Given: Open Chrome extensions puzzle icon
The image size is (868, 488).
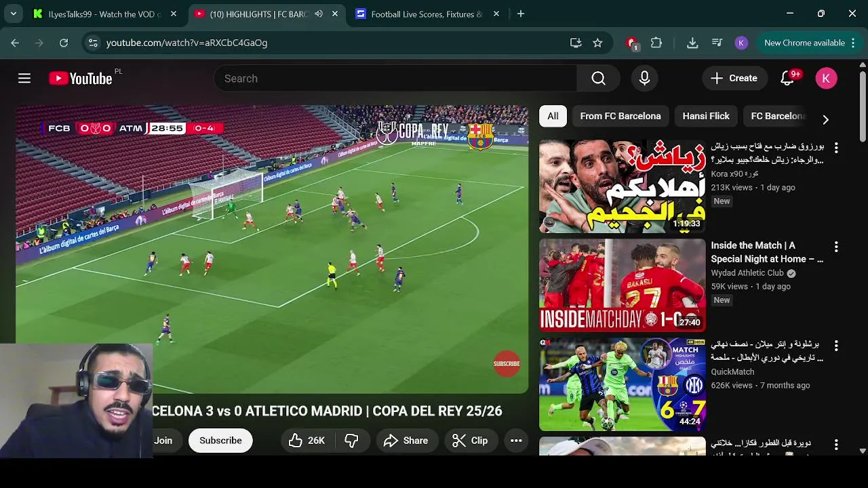Looking at the screenshot, I should point(656,43).
